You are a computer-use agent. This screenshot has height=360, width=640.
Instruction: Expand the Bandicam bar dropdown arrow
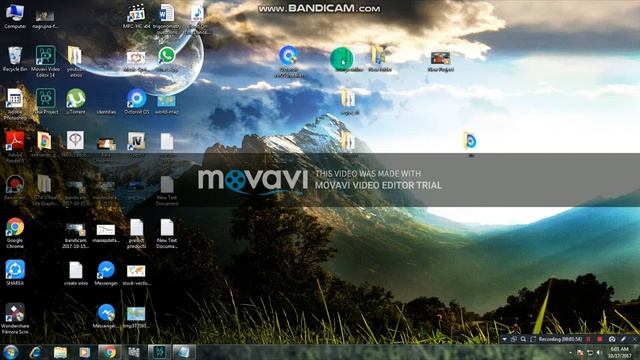click(504, 339)
